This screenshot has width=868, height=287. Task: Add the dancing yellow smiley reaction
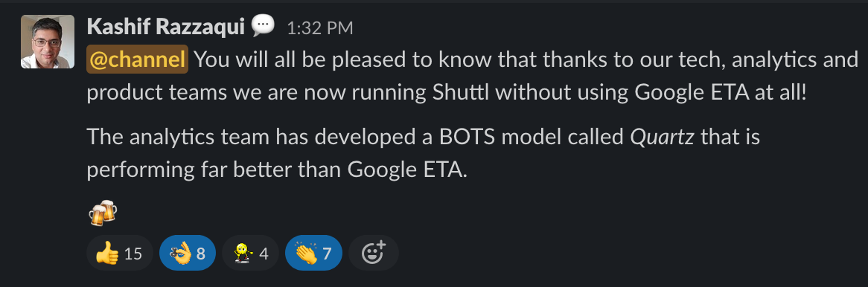coord(250,254)
